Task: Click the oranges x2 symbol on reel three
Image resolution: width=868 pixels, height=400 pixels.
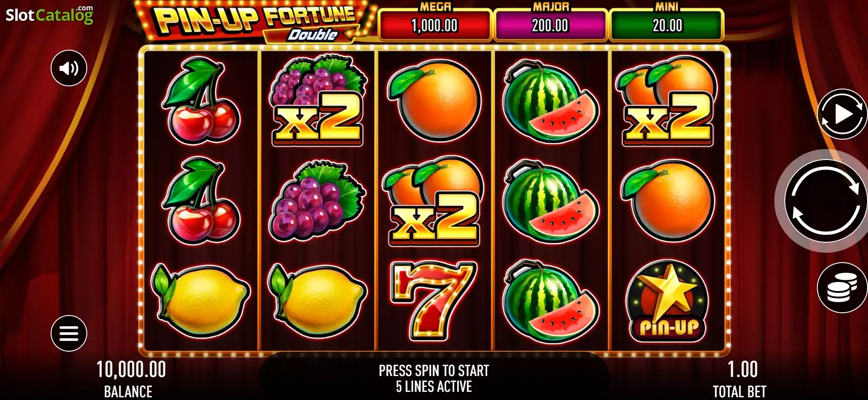Action: point(433,202)
